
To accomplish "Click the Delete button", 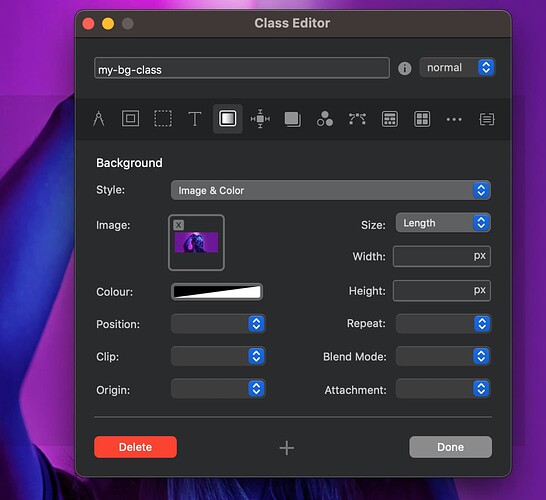I will [135, 447].
